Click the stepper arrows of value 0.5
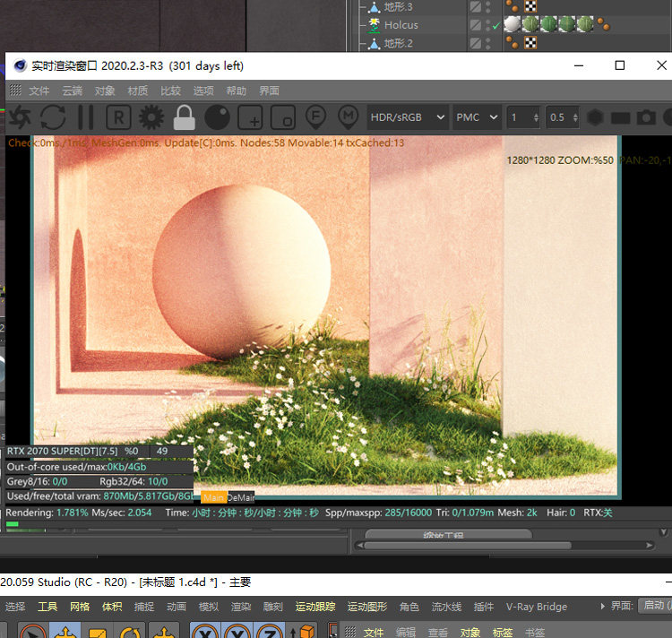The width and height of the screenshot is (672, 638). [575, 117]
